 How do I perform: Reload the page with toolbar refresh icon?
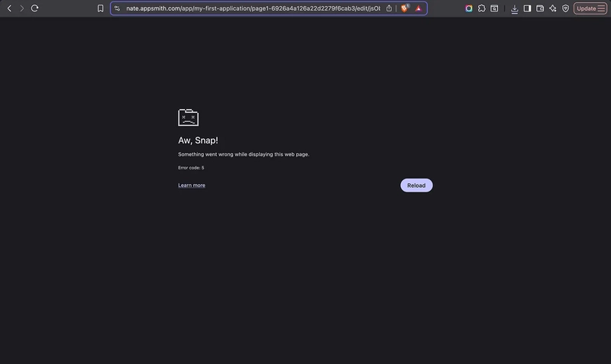[x=34, y=8]
